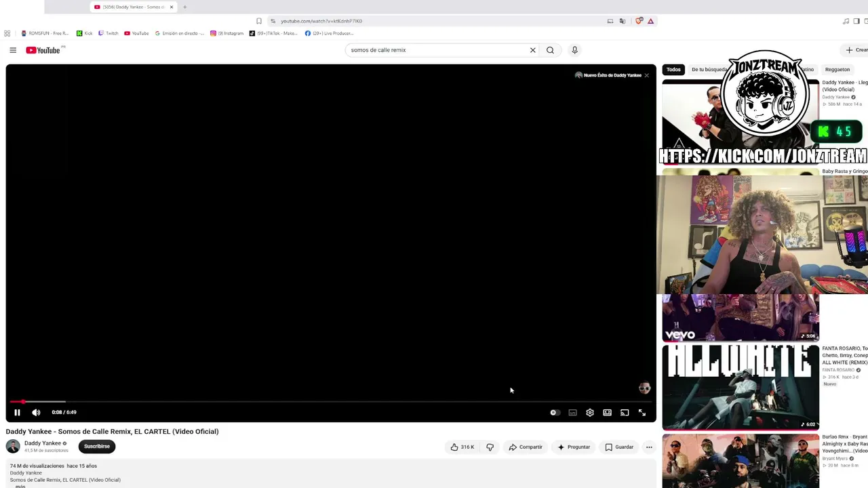Open the 'Emisión en directo' bookmark
This screenshot has width=868, height=488.
point(180,33)
